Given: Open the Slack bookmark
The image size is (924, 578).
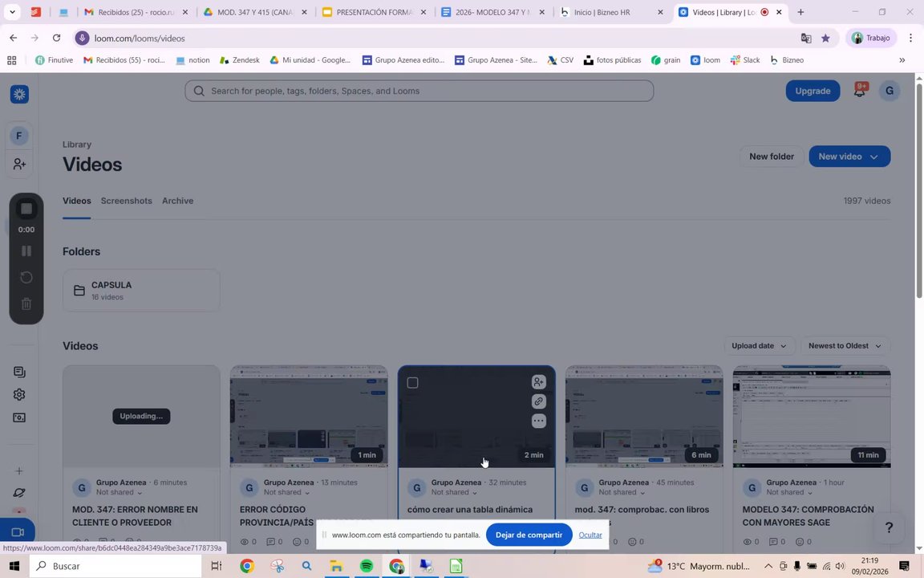Looking at the screenshot, I should (745, 60).
